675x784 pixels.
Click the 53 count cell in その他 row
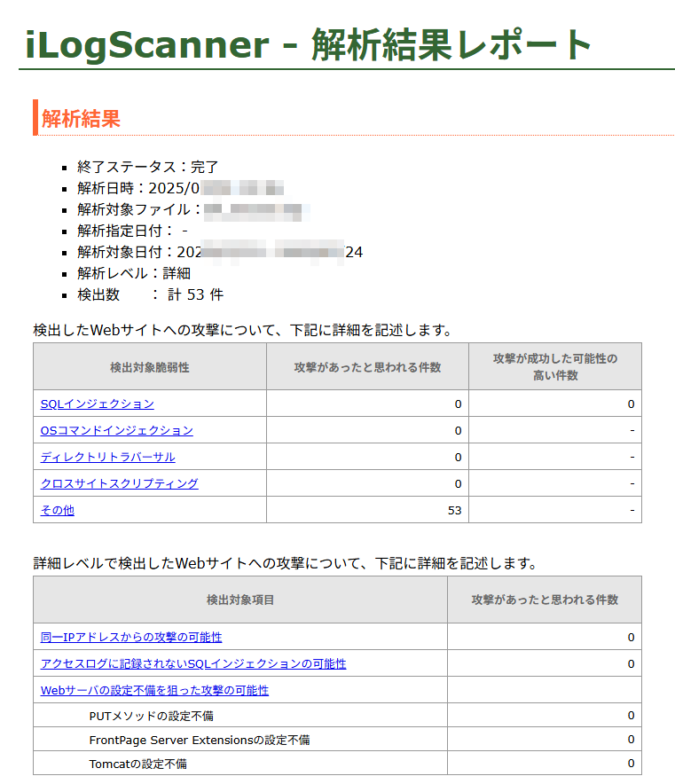(x=455, y=510)
